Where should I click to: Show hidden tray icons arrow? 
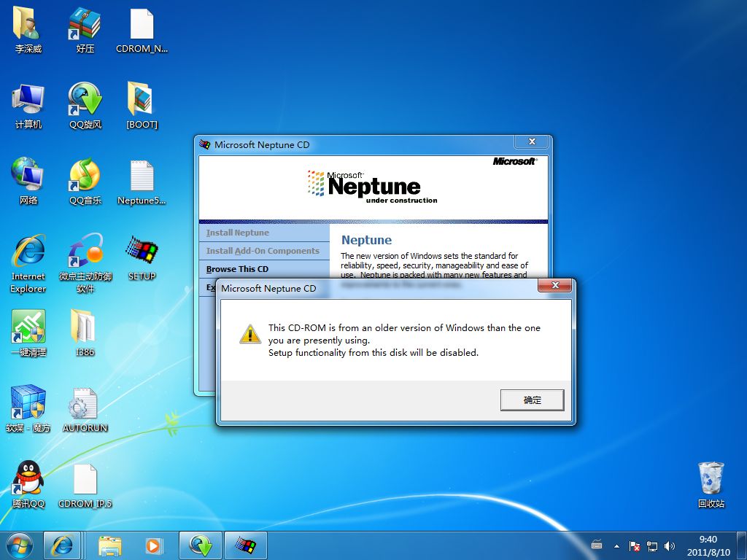pyautogui.click(x=616, y=546)
